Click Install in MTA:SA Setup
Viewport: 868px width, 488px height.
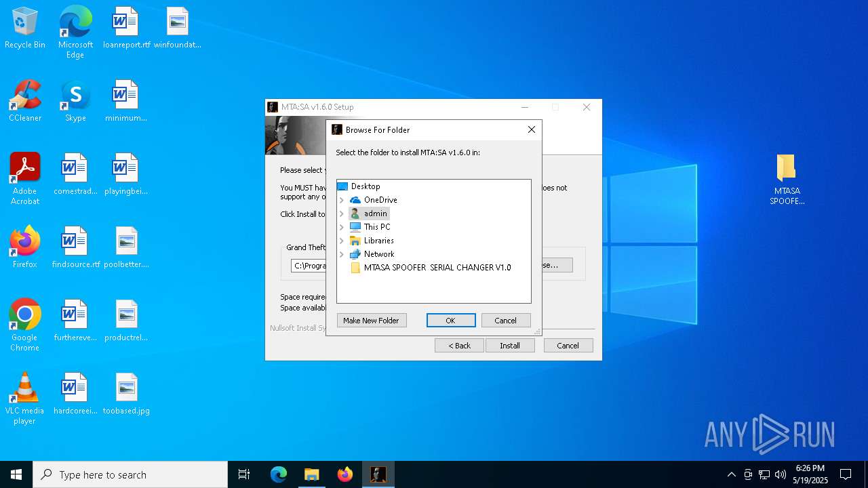[510, 346]
